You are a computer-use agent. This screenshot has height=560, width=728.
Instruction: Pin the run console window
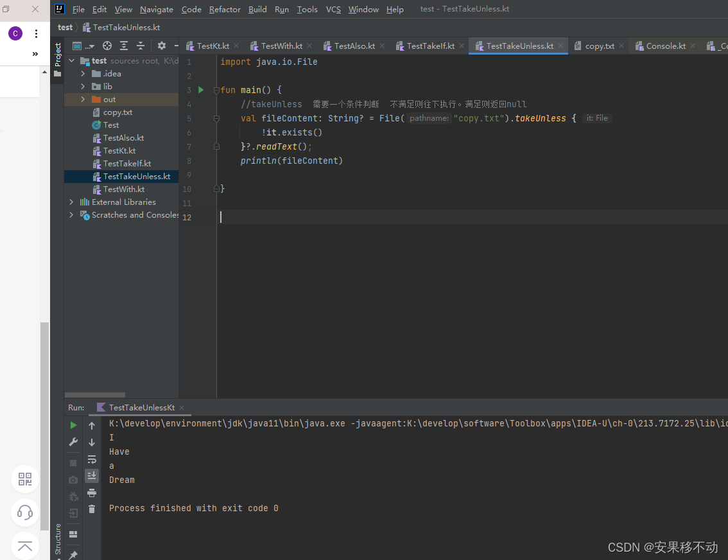(x=73, y=554)
